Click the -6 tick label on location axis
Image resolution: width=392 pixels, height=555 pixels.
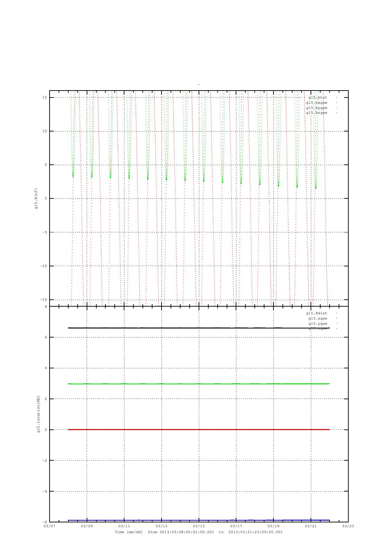pos(45,522)
